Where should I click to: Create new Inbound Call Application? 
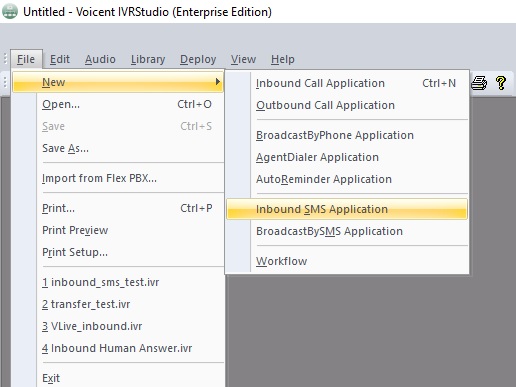pyautogui.click(x=347, y=83)
